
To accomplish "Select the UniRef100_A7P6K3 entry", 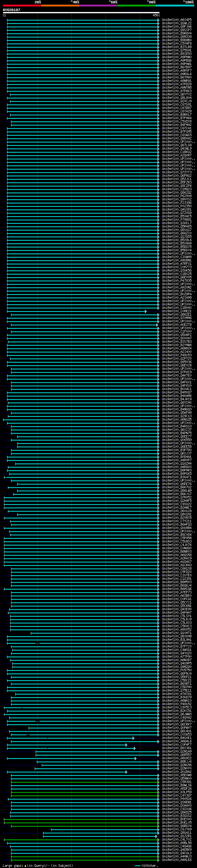I will (177, 91).
